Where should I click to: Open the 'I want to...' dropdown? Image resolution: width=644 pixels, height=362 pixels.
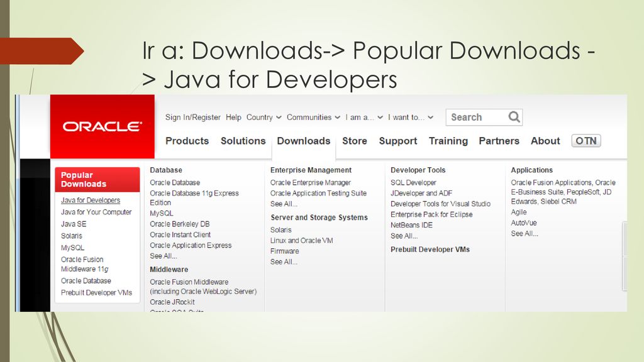point(411,118)
